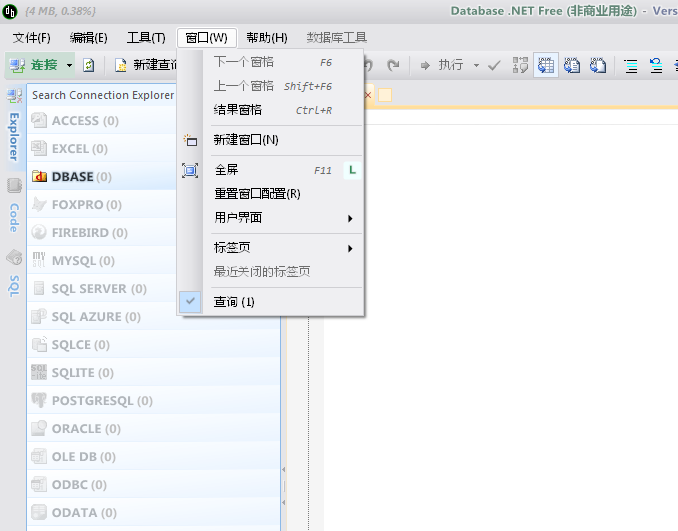Select FIREBIRD (0) connection group

click(102, 233)
